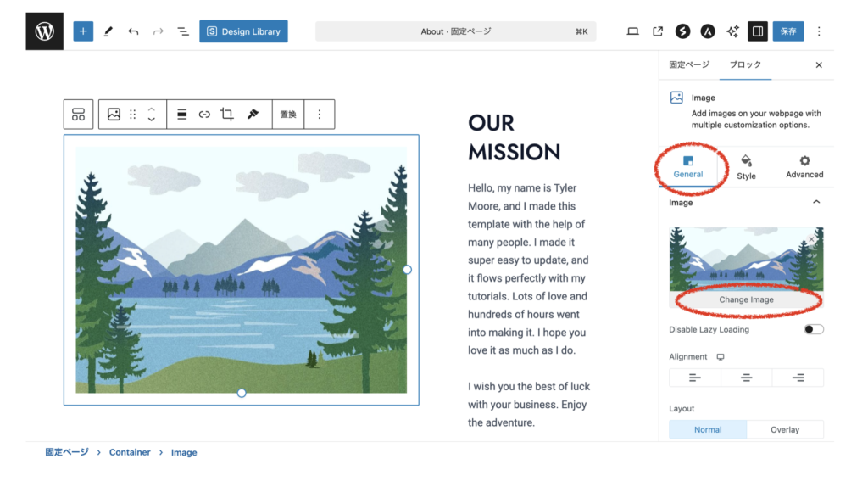
Task: Open the top-right editor options menu
Action: (819, 31)
